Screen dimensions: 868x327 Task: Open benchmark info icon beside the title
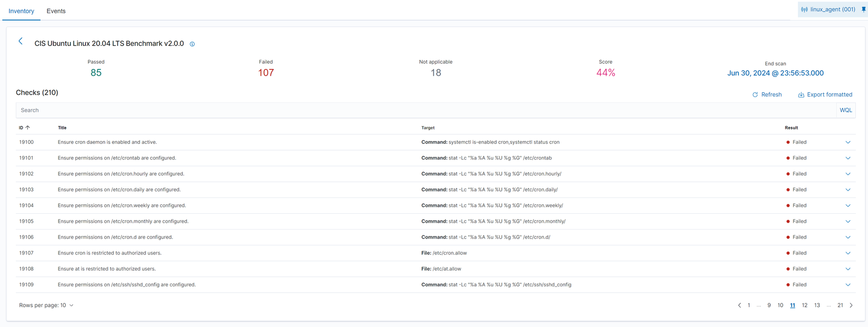coord(192,44)
